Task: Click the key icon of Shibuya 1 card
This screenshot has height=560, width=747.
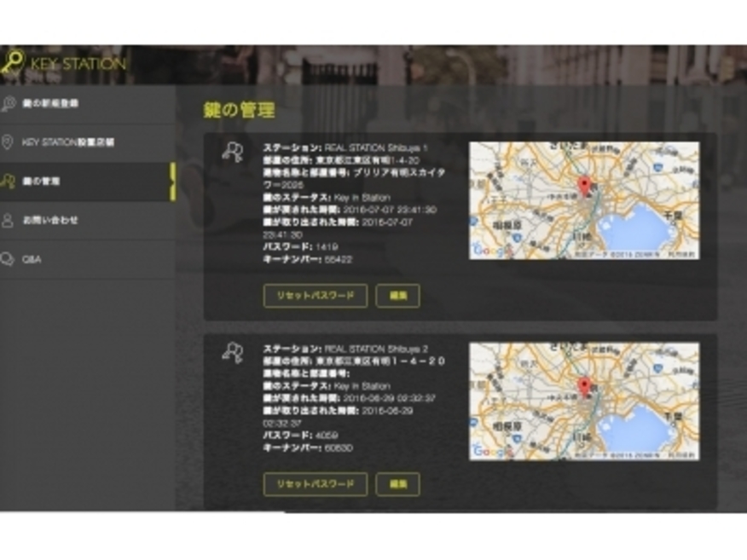Action: [x=233, y=152]
